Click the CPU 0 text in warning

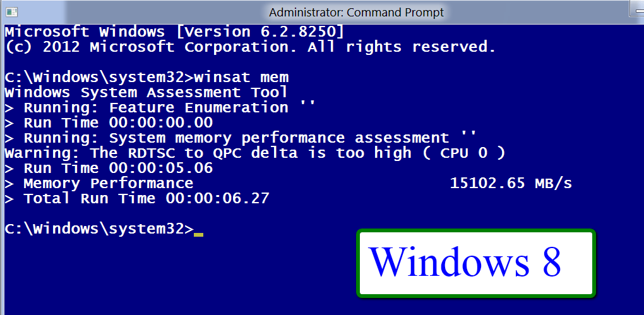point(463,153)
